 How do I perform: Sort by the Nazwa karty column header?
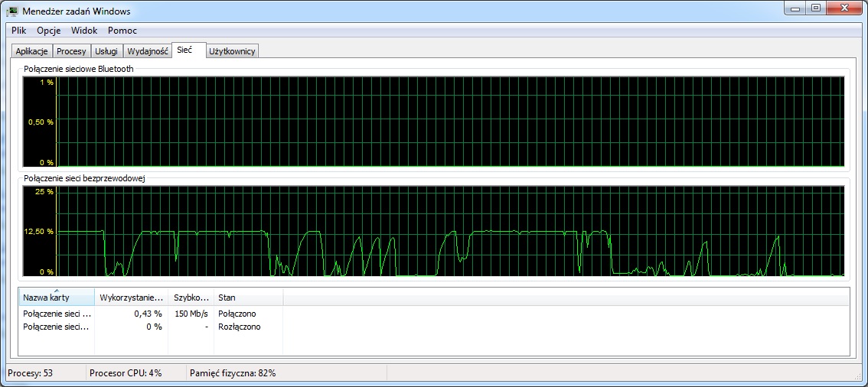pyautogui.click(x=56, y=298)
